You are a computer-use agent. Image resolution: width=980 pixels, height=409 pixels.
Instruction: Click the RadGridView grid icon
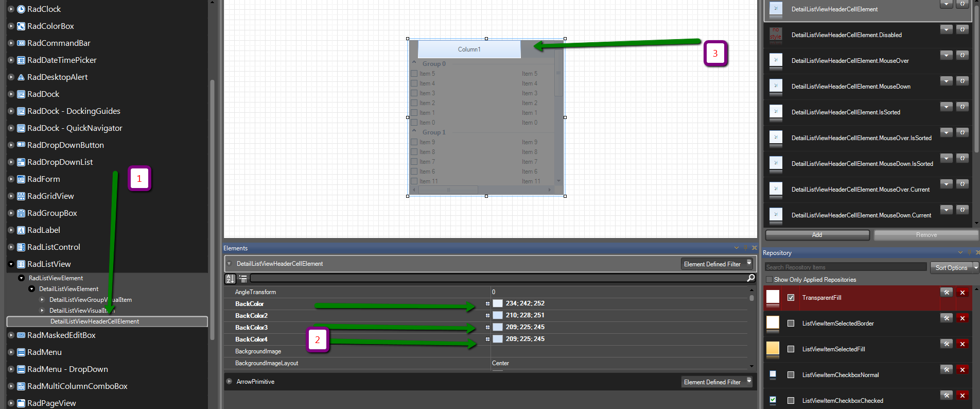21,196
